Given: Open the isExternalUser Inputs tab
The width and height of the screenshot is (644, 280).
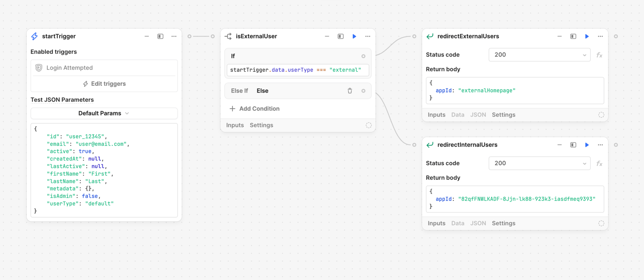Looking at the screenshot, I should [x=235, y=125].
